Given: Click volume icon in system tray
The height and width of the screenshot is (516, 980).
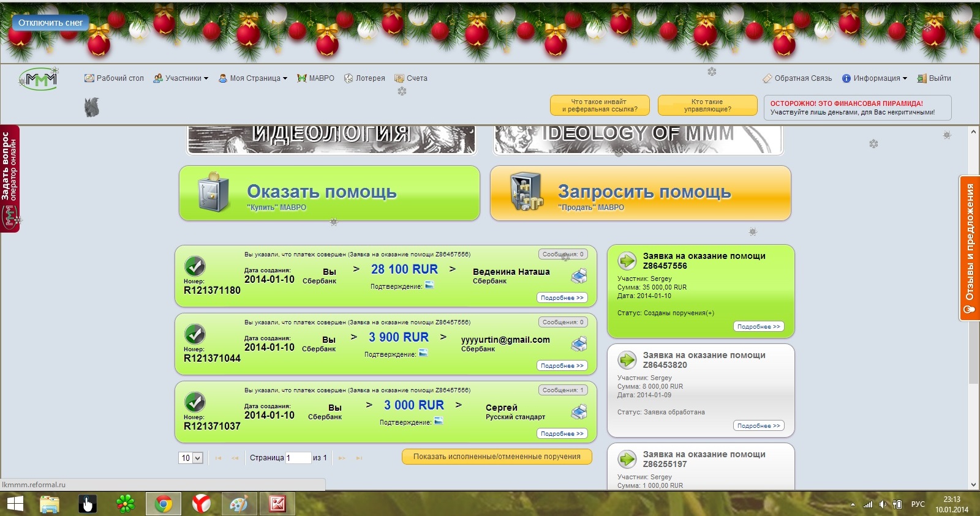Looking at the screenshot, I should (883, 504).
